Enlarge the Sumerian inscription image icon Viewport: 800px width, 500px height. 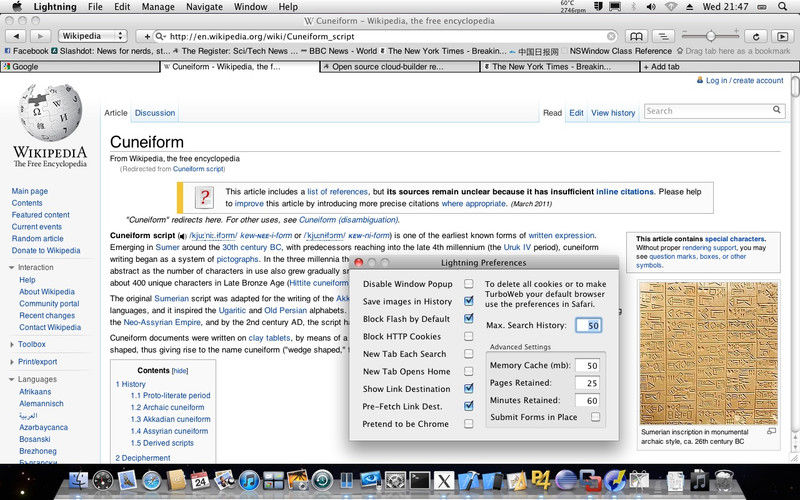pyautogui.click(x=771, y=432)
